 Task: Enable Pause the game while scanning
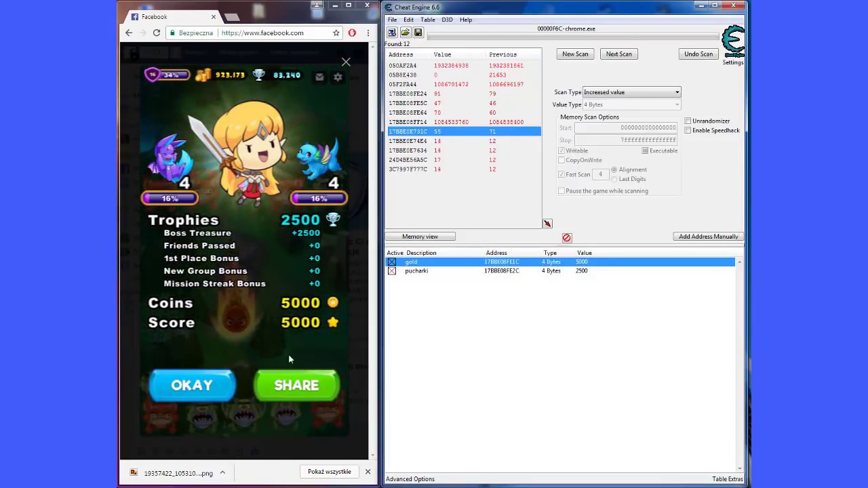tap(561, 191)
